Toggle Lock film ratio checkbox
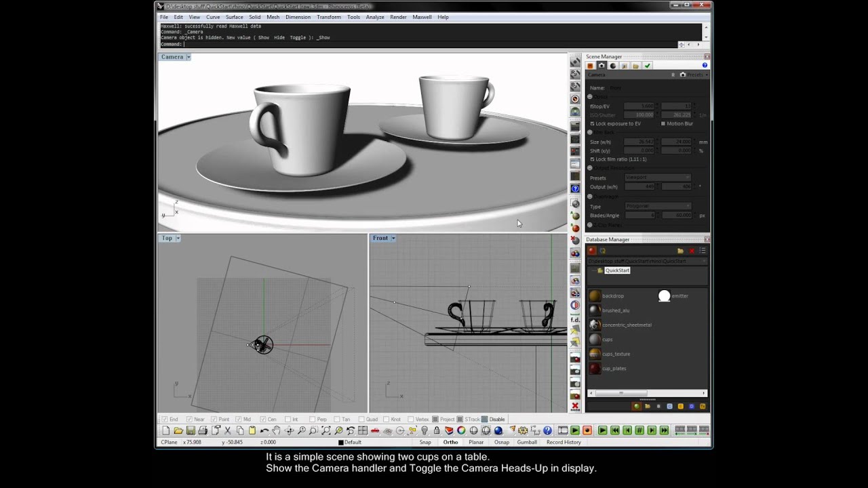868x488 pixels. pos(592,159)
